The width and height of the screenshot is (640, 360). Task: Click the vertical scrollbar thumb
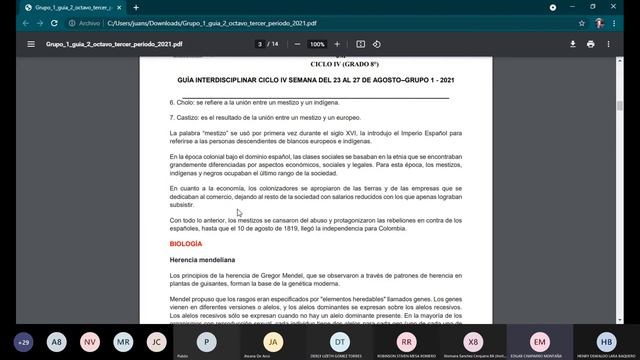click(x=620, y=106)
